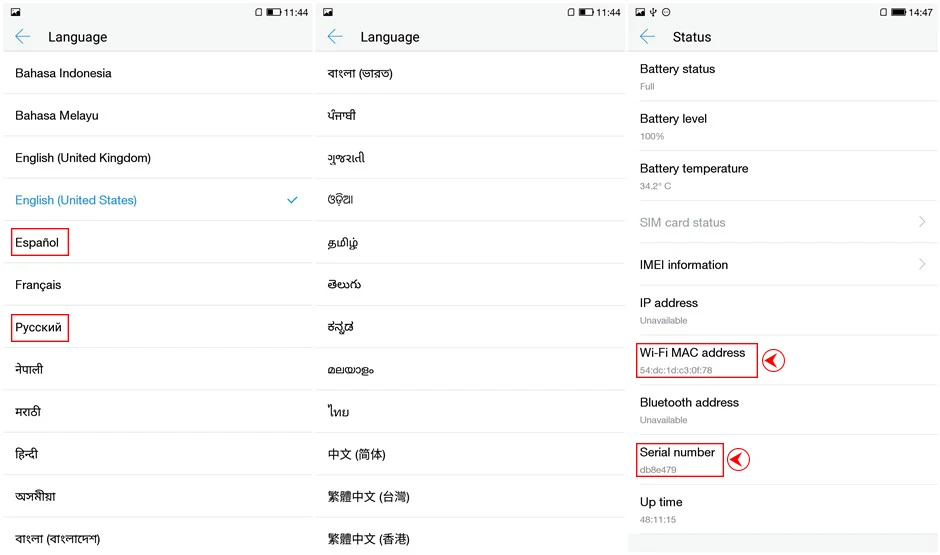Open SIM card status chevron

[x=922, y=222]
